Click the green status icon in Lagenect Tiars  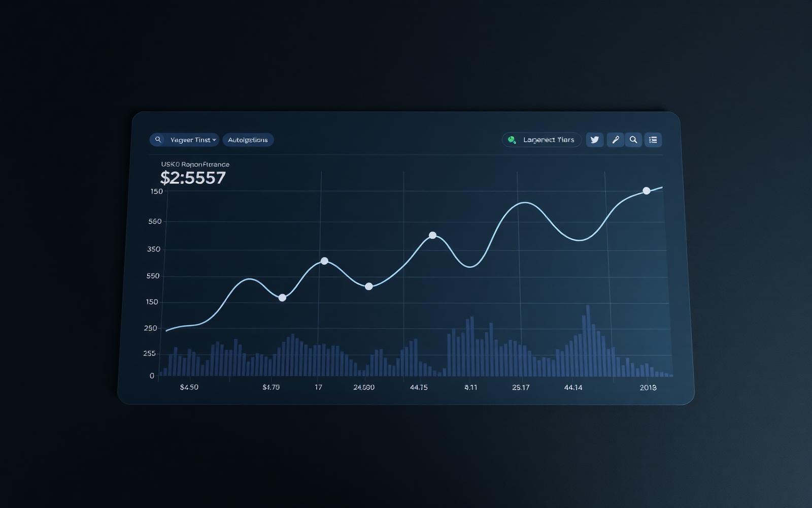pyautogui.click(x=512, y=140)
